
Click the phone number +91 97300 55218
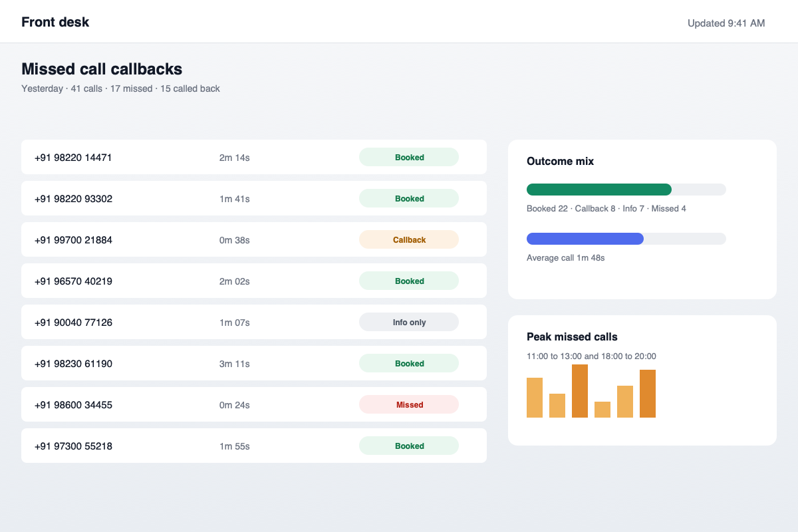pos(73,446)
